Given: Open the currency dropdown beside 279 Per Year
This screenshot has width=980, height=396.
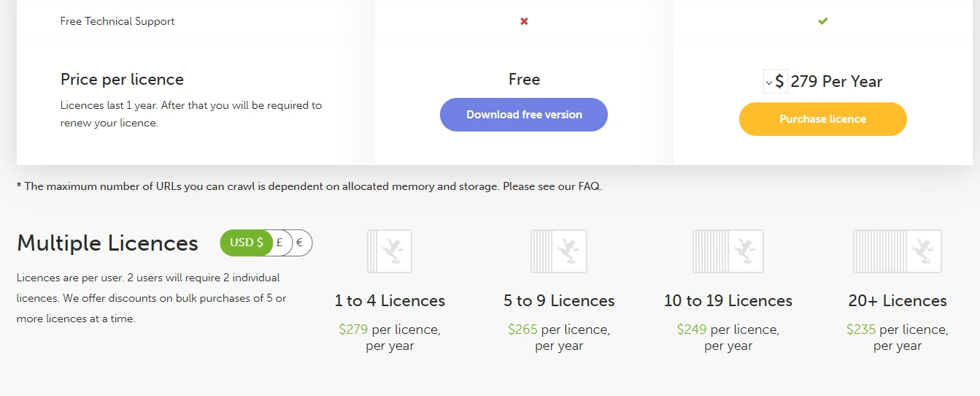Looking at the screenshot, I should [775, 82].
